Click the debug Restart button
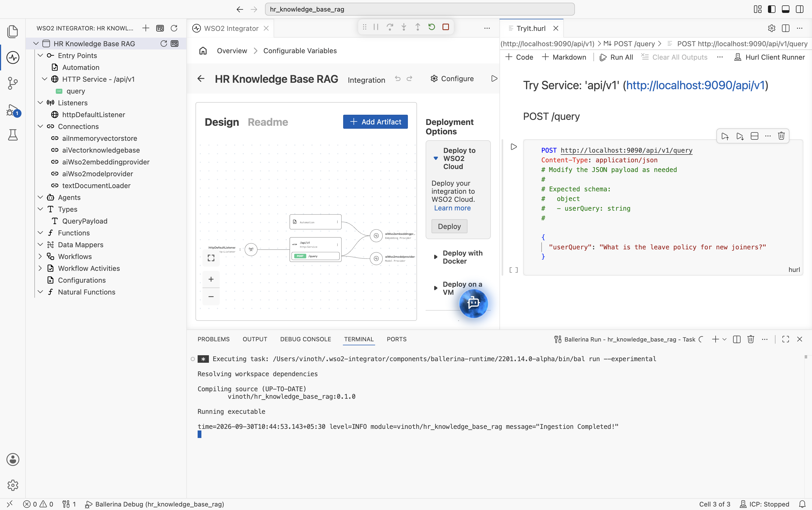Screen dimensions: 812x510 click(x=432, y=27)
